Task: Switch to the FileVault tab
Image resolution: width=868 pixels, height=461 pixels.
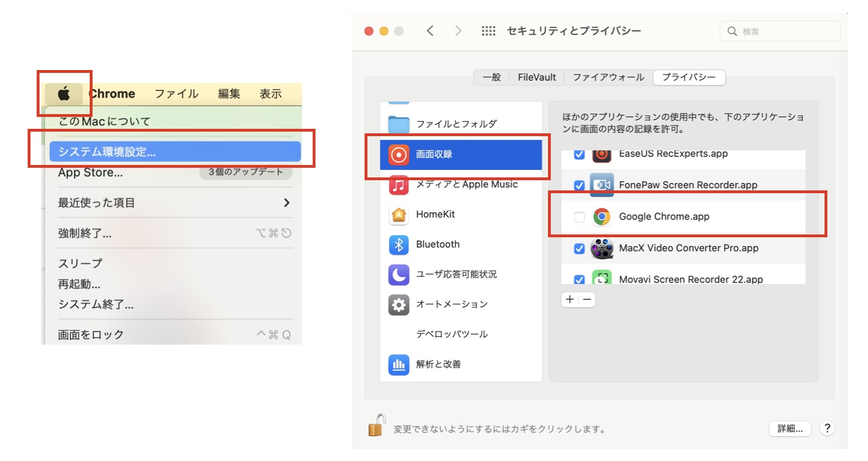Action: tap(537, 77)
